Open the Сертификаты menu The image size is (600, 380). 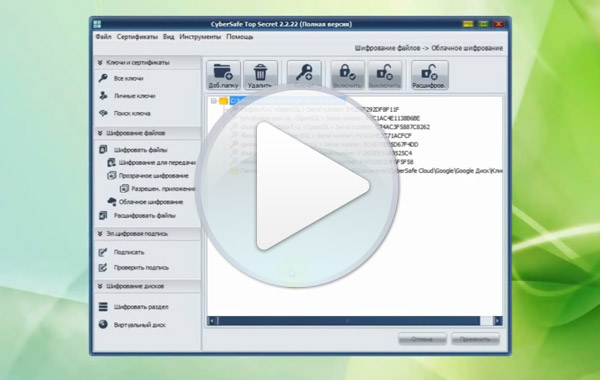point(137,37)
